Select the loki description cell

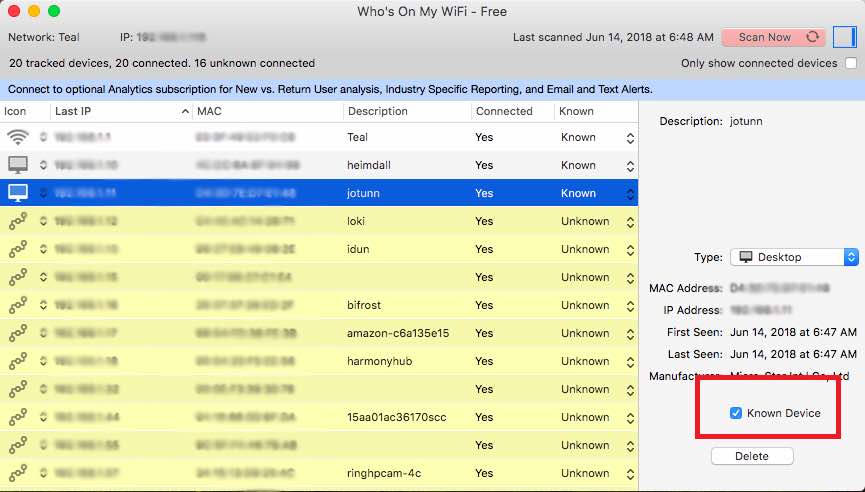pyautogui.click(x=356, y=221)
